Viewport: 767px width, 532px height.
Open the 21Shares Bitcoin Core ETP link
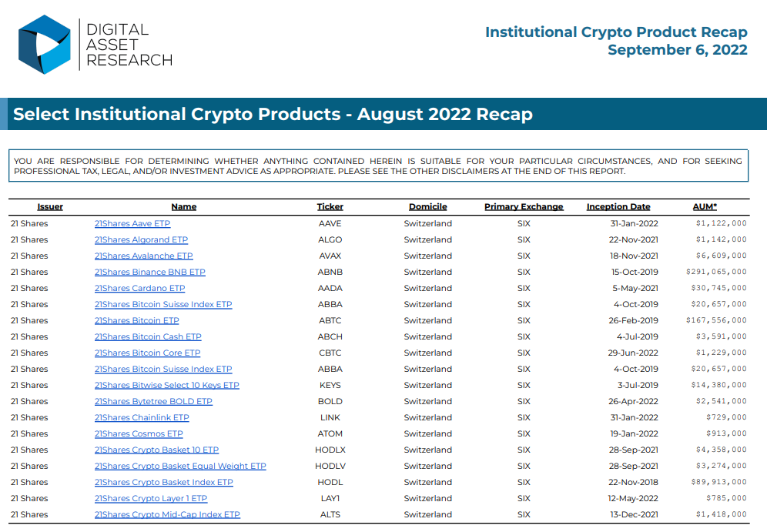(147, 353)
